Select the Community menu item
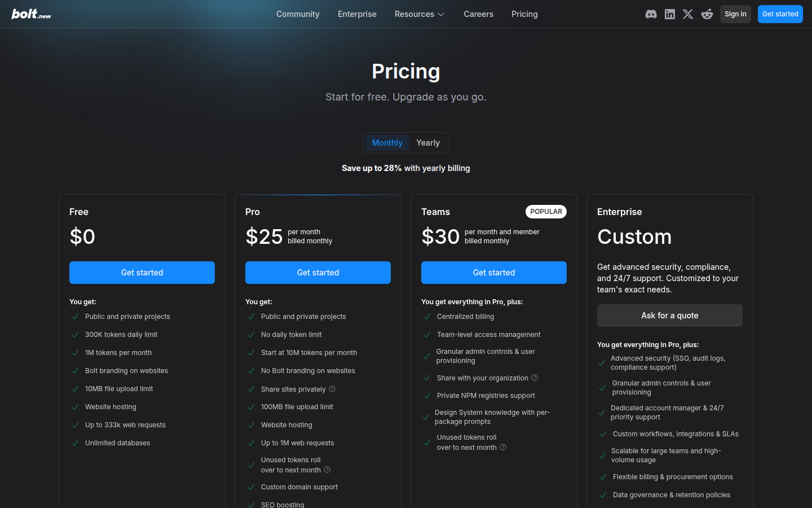This screenshot has height=508, width=812. tap(298, 14)
